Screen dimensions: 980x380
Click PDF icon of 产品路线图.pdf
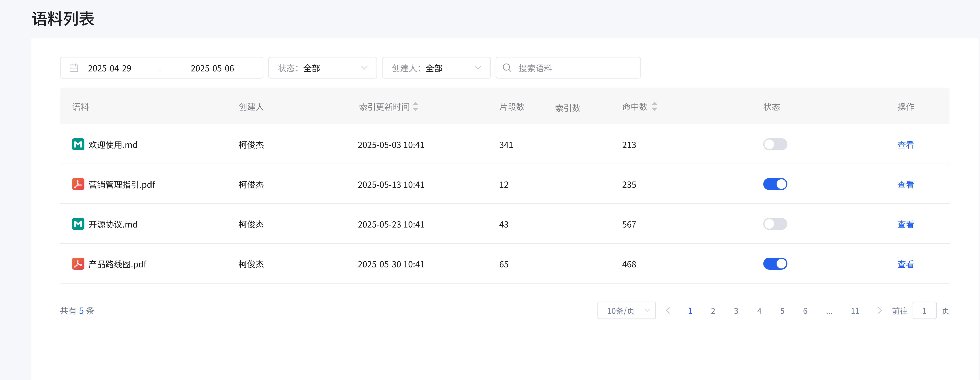[78, 264]
